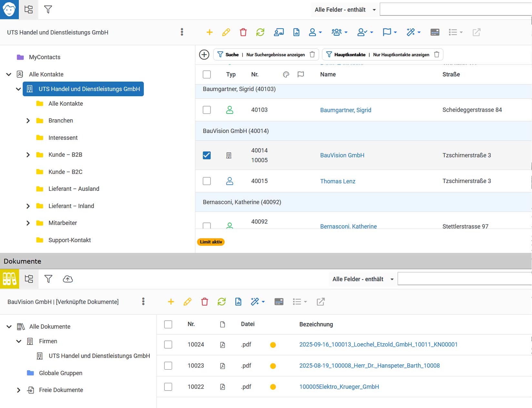The image size is (532, 408).
Task: Open the Baumgartner, Sigrid contact link
Action: 346,110
